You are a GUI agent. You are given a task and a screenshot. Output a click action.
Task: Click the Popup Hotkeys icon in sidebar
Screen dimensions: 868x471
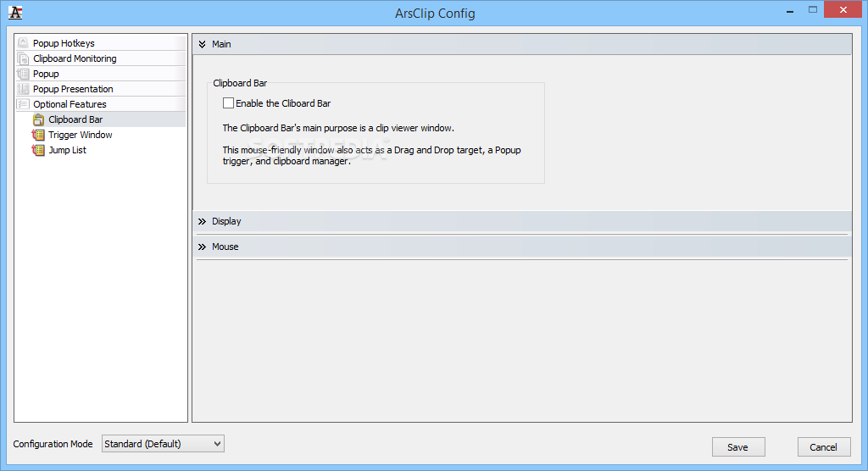[23, 43]
